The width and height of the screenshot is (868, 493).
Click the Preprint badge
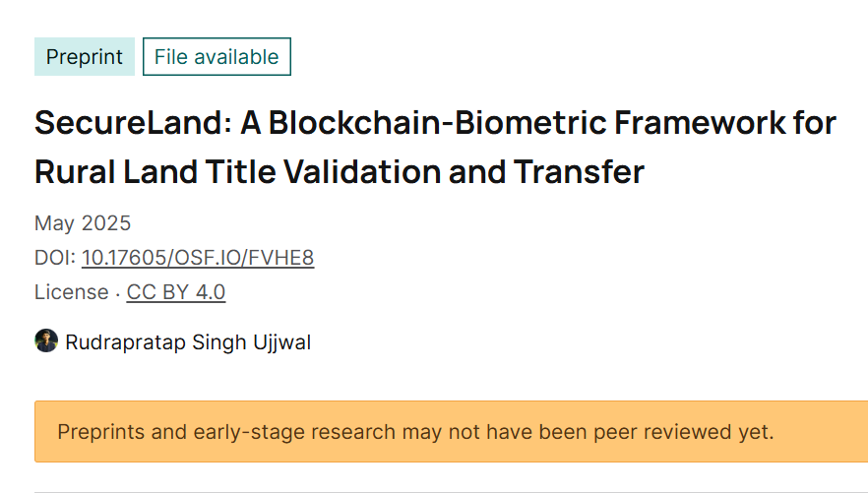tap(85, 57)
